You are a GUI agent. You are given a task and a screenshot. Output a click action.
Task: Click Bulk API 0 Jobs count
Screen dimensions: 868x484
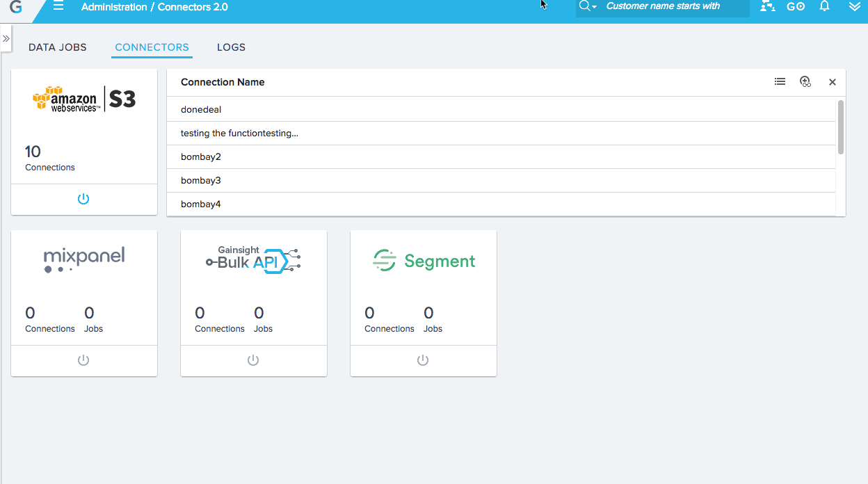click(x=263, y=319)
